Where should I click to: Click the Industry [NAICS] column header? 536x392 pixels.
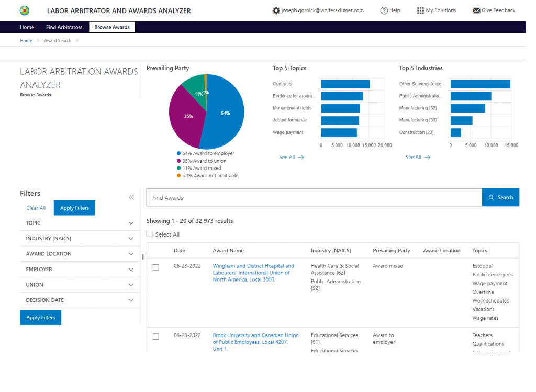click(331, 251)
